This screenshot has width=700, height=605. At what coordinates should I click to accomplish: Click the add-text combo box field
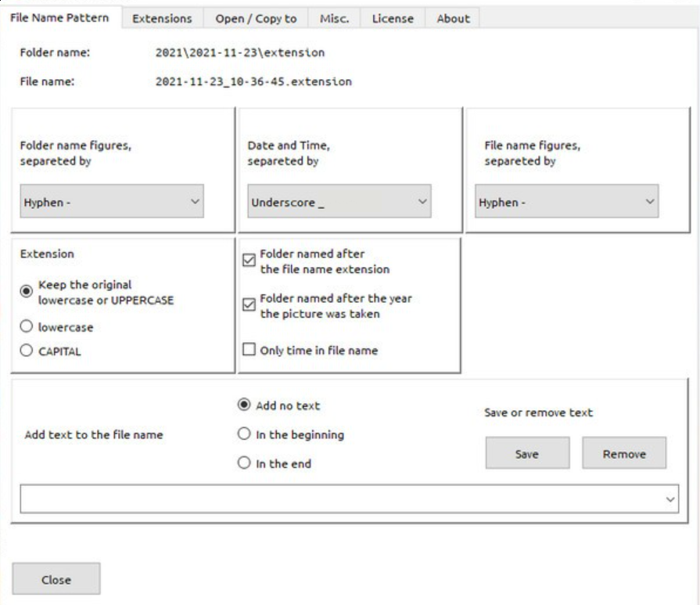tap(349, 499)
